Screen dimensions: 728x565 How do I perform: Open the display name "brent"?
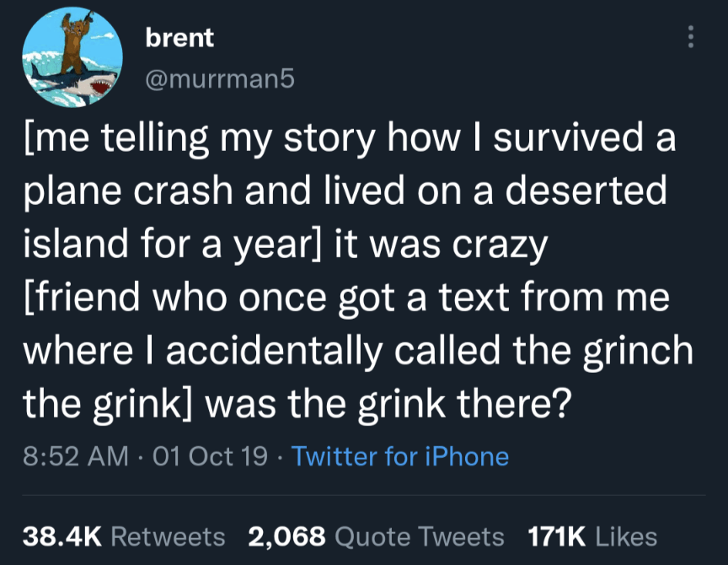[x=179, y=38]
